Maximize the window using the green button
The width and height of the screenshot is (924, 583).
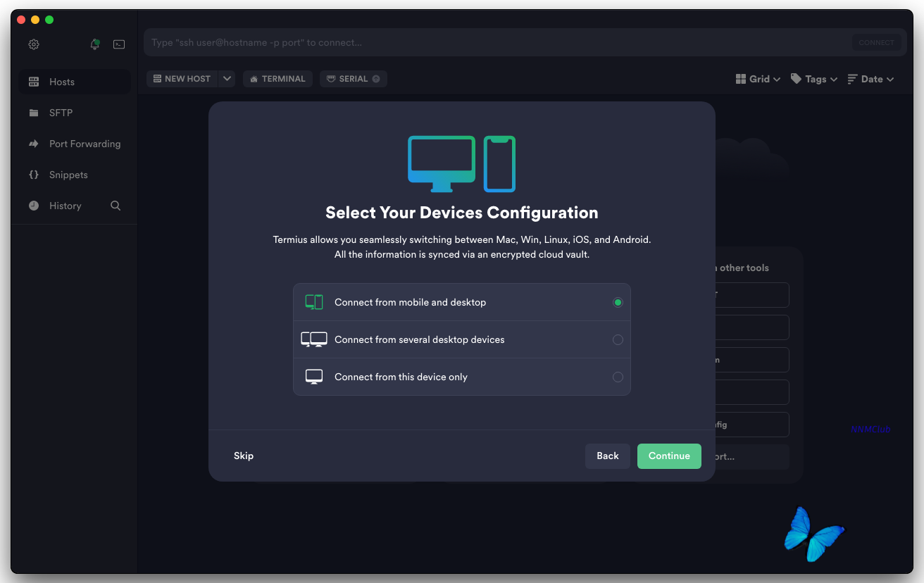(x=49, y=20)
